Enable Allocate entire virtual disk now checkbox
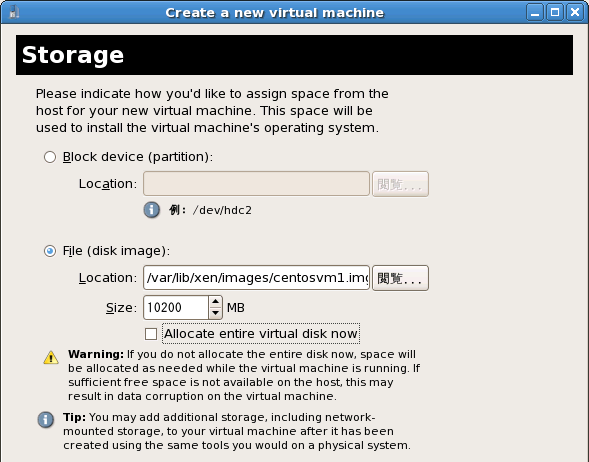The height and width of the screenshot is (462, 589). click(151, 334)
